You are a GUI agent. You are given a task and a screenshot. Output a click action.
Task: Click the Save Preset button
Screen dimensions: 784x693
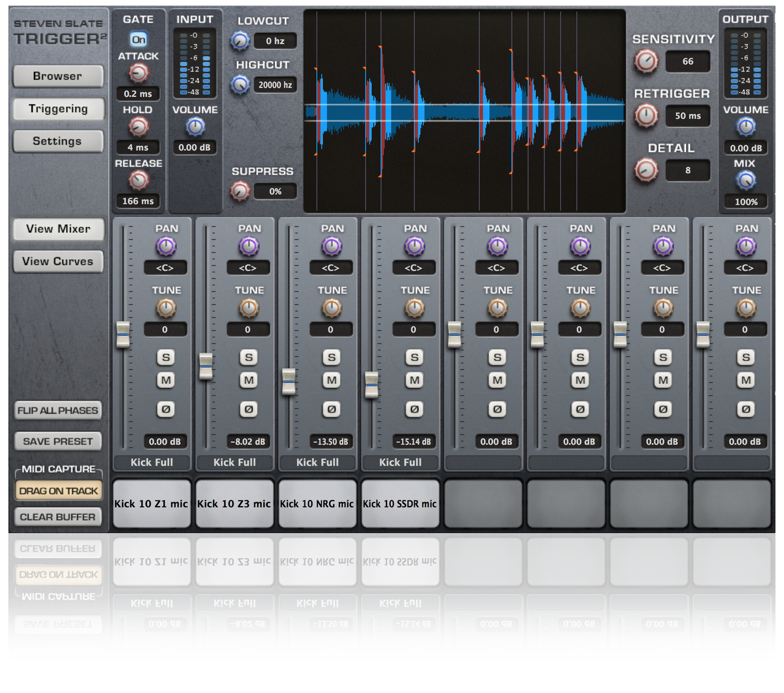click(x=58, y=441)
